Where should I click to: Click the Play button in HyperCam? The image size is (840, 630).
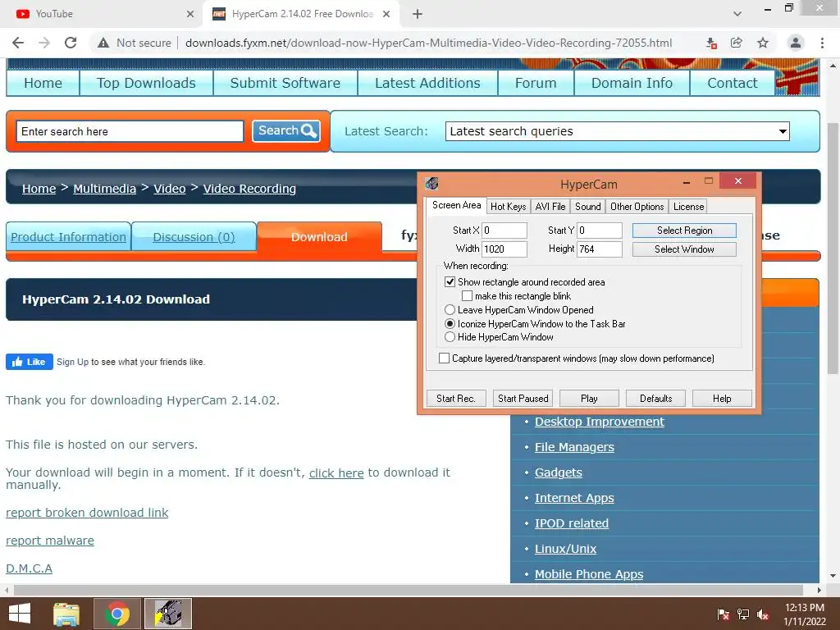click(589, 398)
